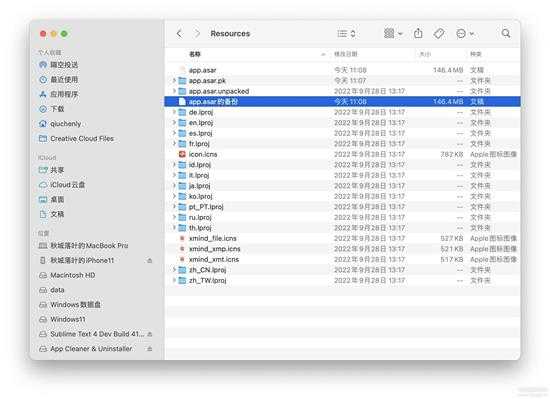Open Documents (文稿) in sidebar
Viewport: 550px width, 399px height.
[x=52, y=214]
